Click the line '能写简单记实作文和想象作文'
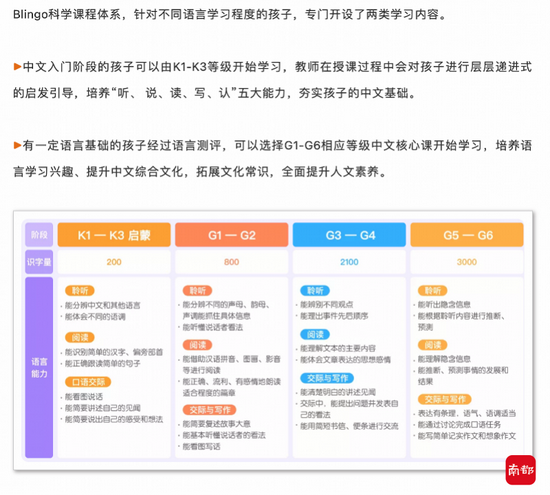This screenshot has height=495, width=550. tap(467, 436)
